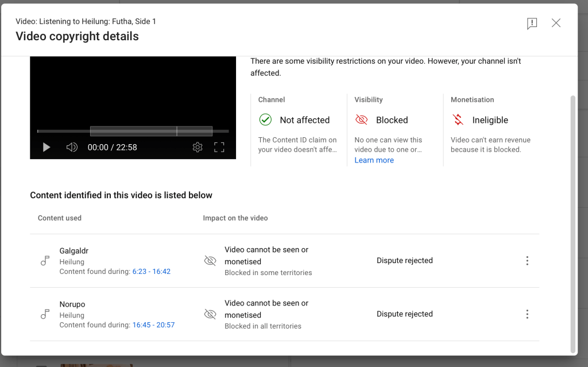Open options menu for Norupo claim
This screenshot has height=367, width=588.
click(x=527, y=314)
